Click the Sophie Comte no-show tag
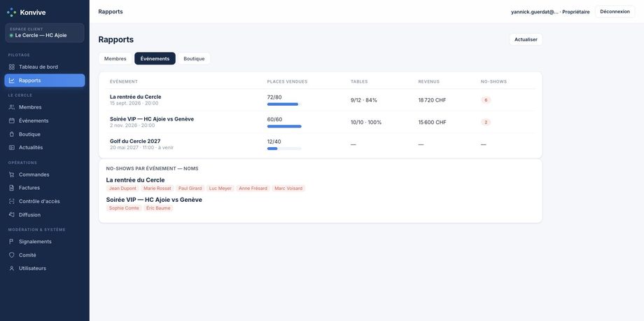This screenshot has height=321, width=644. 124,208
